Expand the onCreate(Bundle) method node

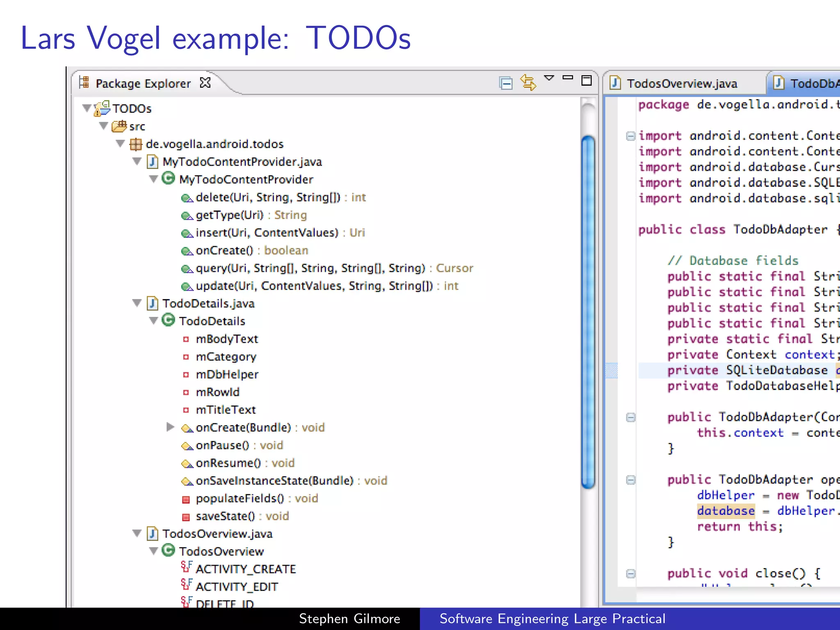point(170,427)
